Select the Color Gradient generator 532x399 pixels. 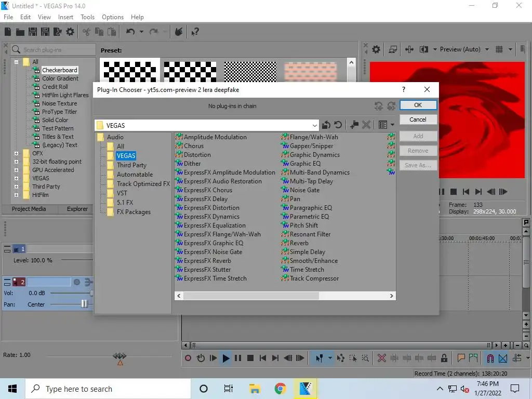(60, 78)
